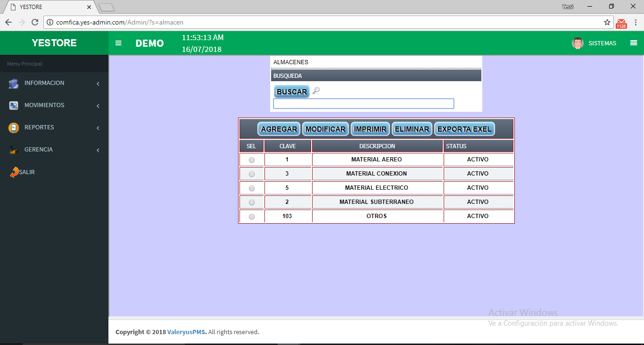The image size is (644, 345).
Task: Bookmark this page with the star icon
Action: [x=607, y=22]
